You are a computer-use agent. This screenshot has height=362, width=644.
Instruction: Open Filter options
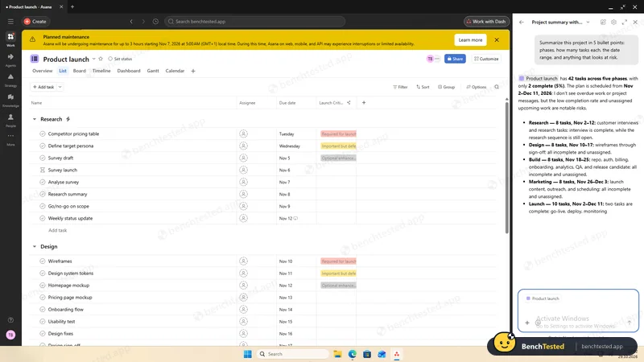tap(400, 87)
